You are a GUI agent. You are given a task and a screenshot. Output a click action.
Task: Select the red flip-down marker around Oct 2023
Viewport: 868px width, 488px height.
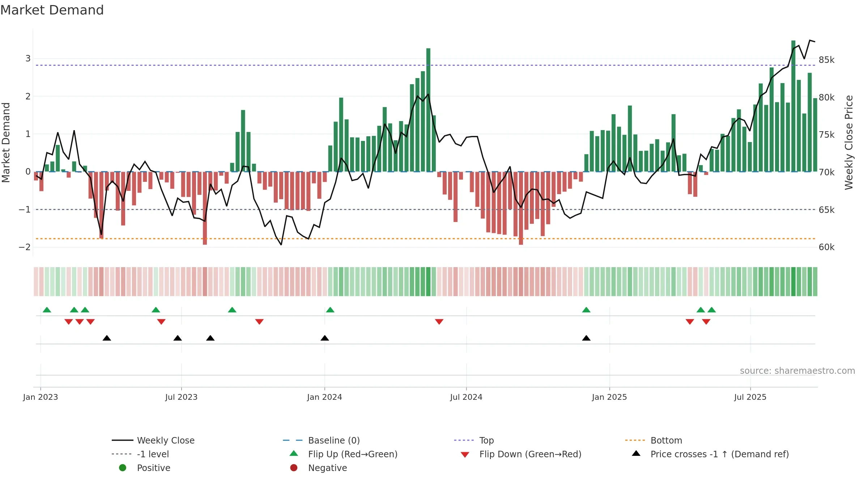tap(259, 322)
